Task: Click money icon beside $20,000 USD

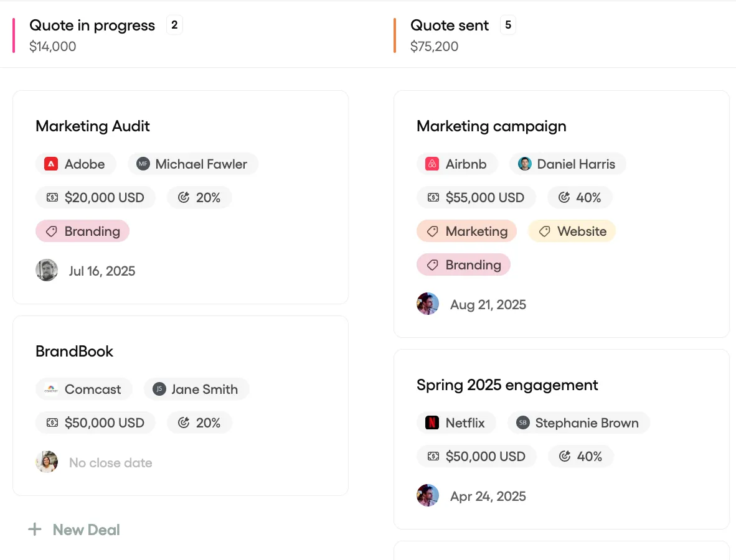Action: click(x=52, y=197)
